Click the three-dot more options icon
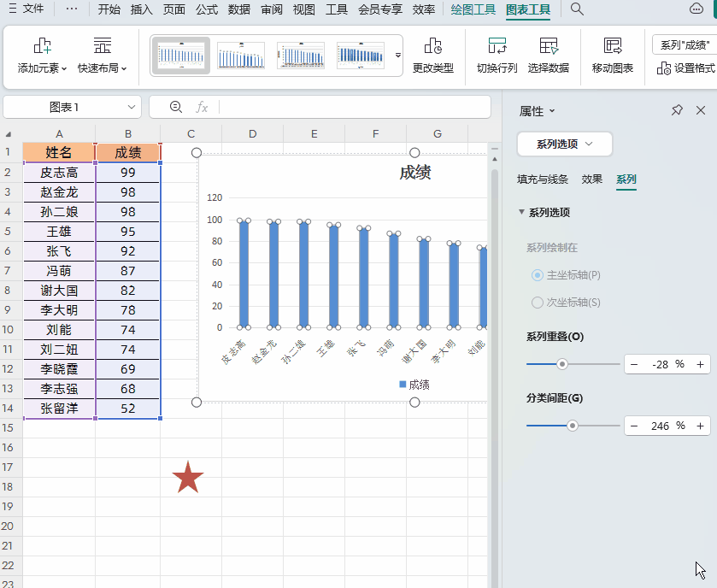717x588 pixels. pyautogui.click(x=71, y=9)
